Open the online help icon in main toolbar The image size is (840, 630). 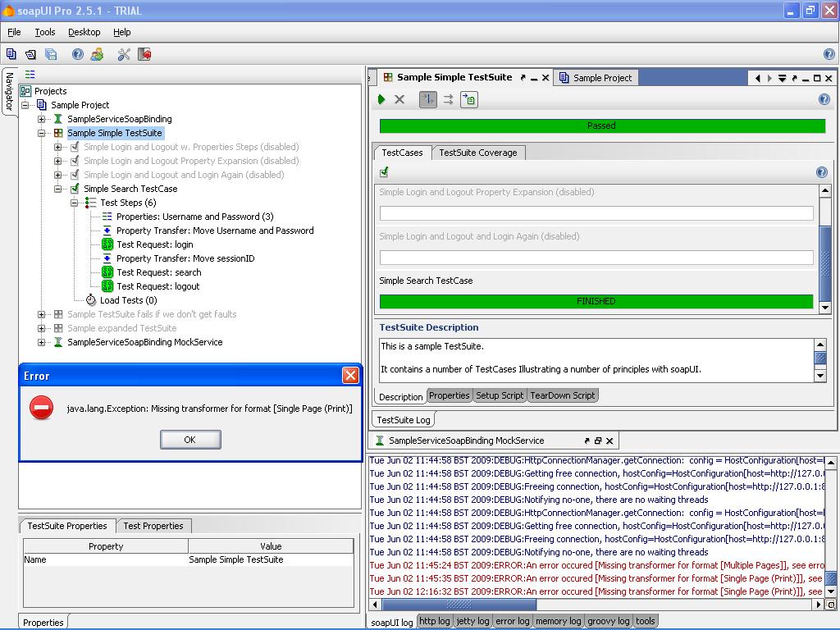pyautogui.click(x=77, y=54)
